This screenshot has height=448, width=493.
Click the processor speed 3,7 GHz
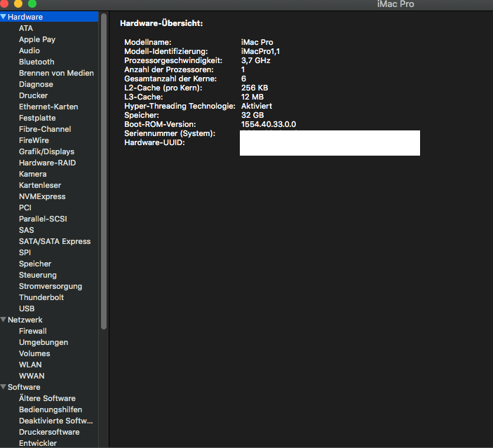pyautogui.click(x=256, y=60)
